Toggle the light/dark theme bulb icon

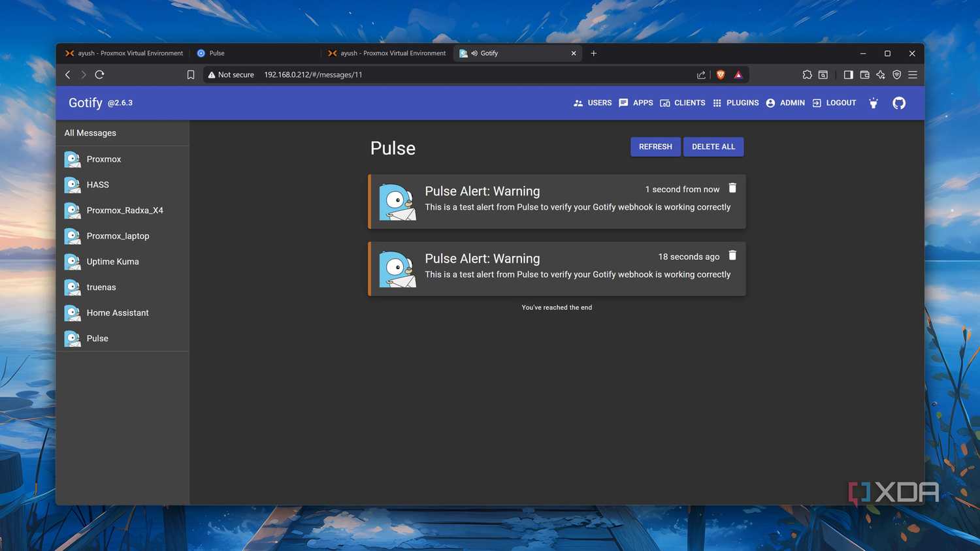[x=874, y=103]
